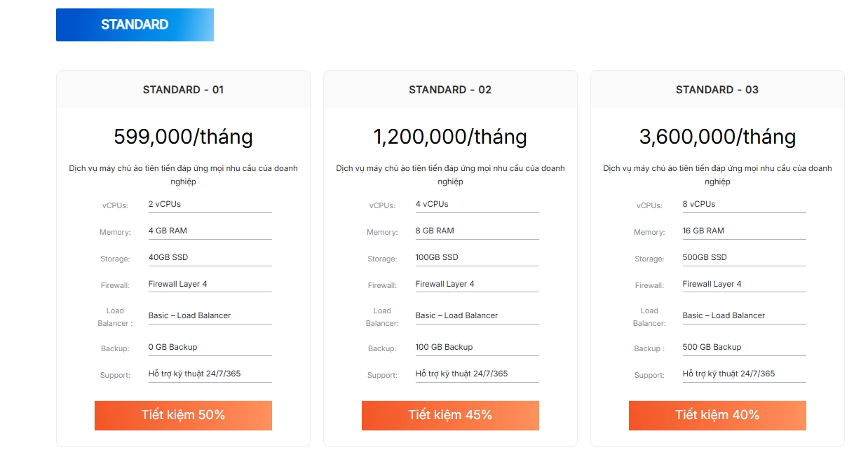Screen dimensions: 868x457
Task: Click the 3,600,000/tháng price text
Action: [717, 137]
